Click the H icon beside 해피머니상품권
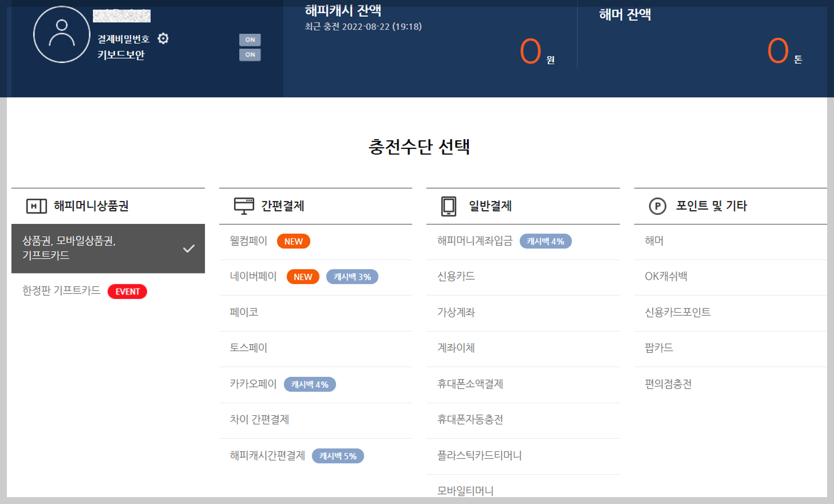The height and width of the screenshot is (504, 834). pos(36,206)
